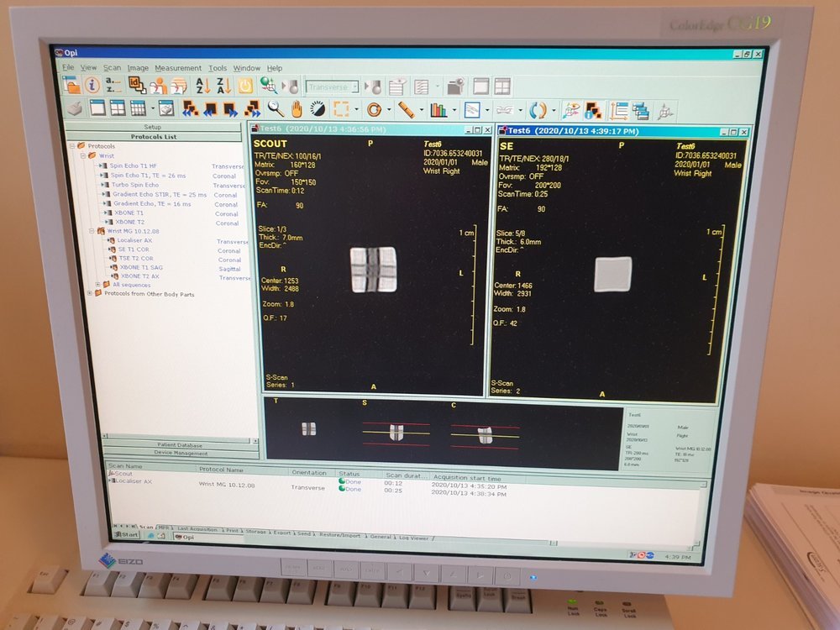840x630 pixels.
Task: Select the ruler measurement tool
Action: click(406, 110)
